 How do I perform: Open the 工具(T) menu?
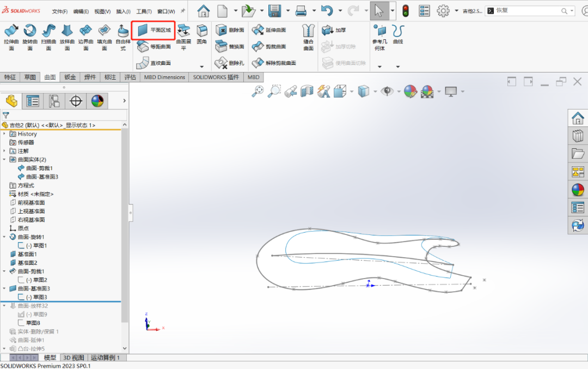tap(144, 11)
